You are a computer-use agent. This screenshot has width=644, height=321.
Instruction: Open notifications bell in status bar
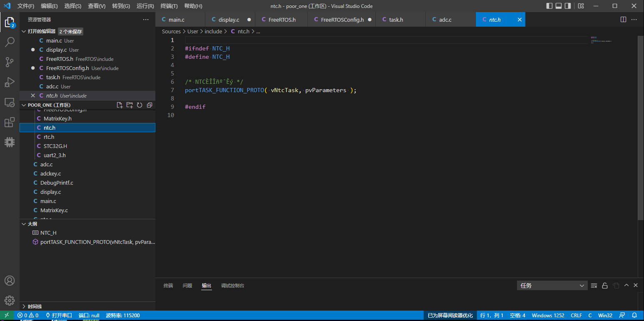[634, 316]
